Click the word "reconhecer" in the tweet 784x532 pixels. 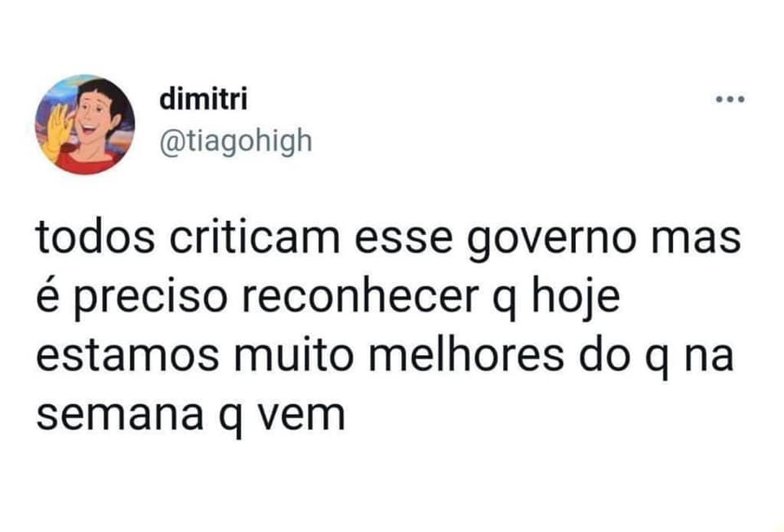[x=360, y=297]
